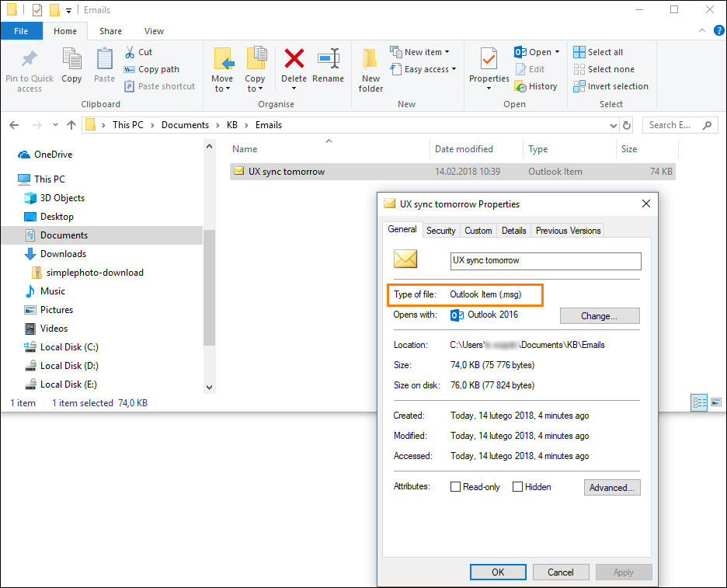Open the History icon in ribbon
727x588 pixels.
520,86
